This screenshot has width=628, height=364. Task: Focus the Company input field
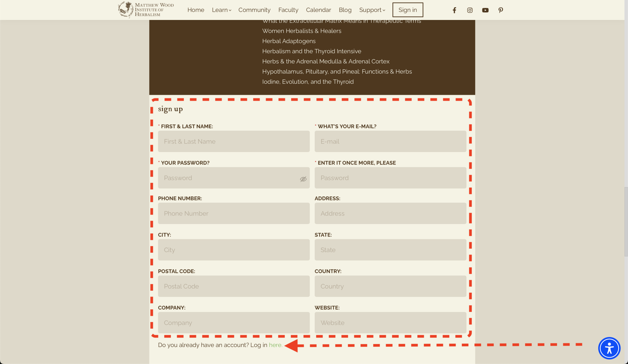(x=234, y=323)
